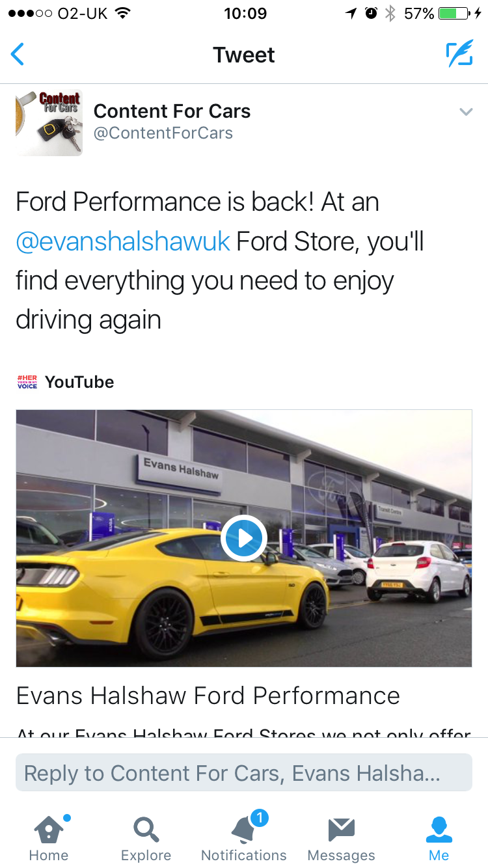Screen dimensions: 488x868
Task: Tap the YouTube source icon
Action: (x=27, y=382)
